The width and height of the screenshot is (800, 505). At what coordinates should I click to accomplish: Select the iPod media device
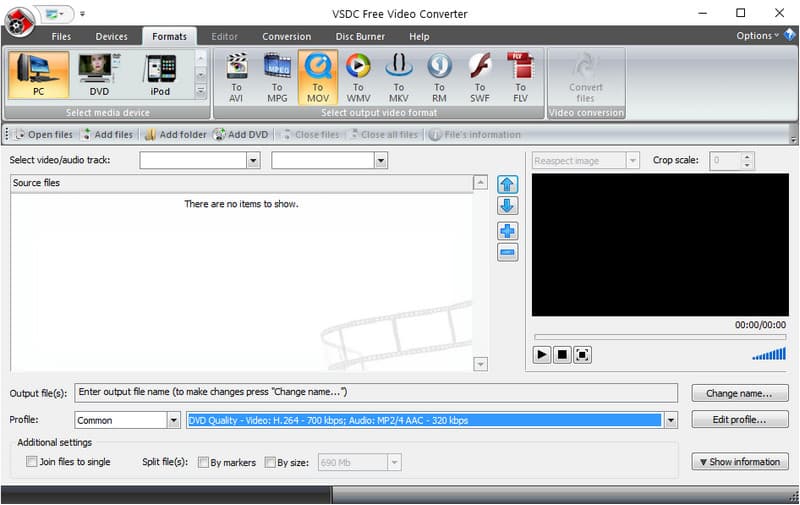click(x=160, y=75)
